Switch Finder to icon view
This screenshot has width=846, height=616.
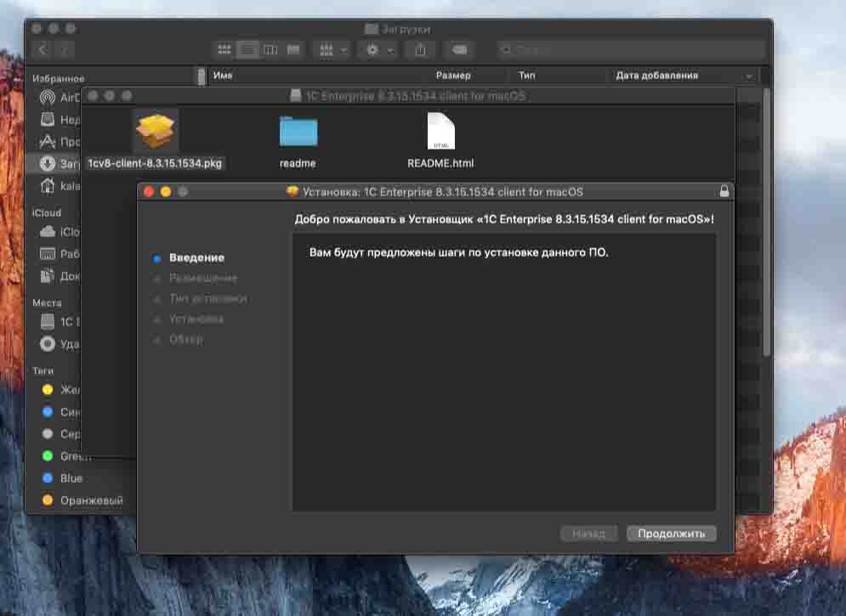(224, 50)
